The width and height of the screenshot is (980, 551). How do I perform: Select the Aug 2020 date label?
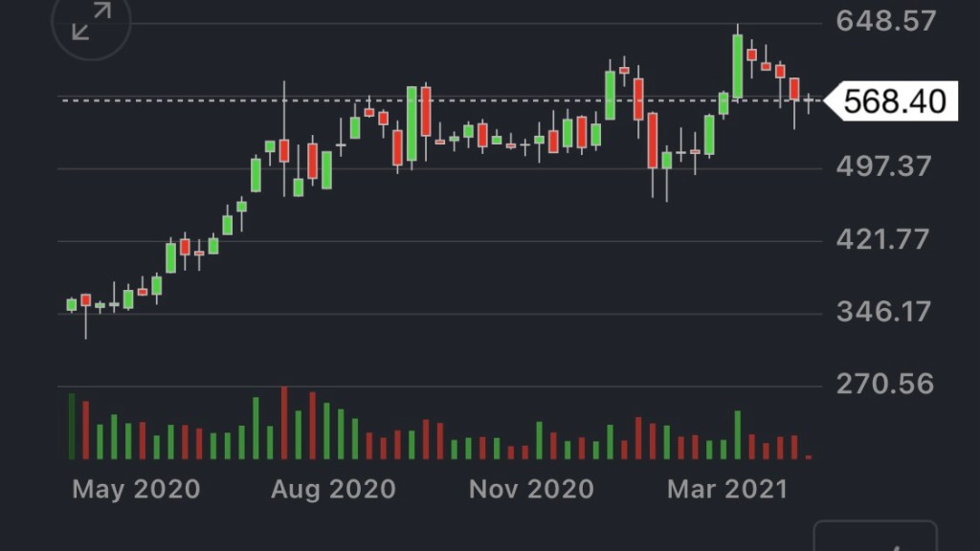point(333,490)
